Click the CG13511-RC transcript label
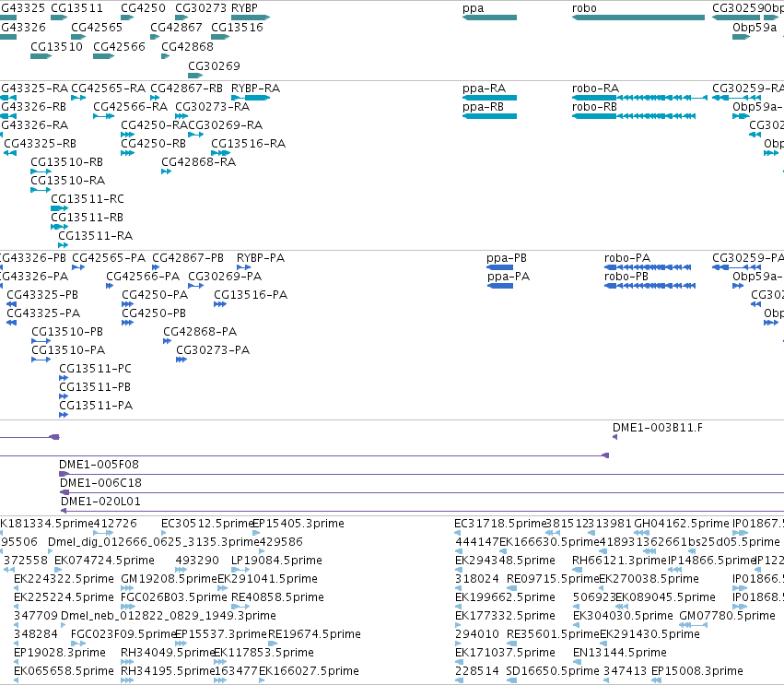Screen dimensions: 784x685 88,200
